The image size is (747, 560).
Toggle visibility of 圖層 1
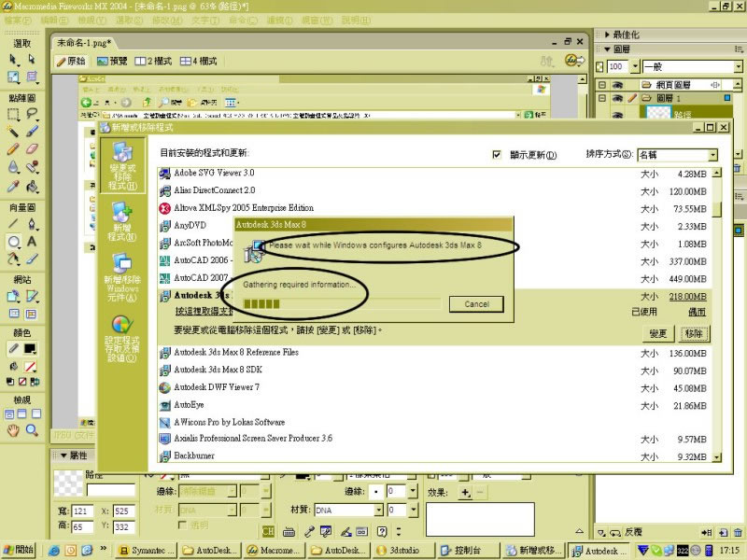pyautogui.click(x=617, y=98)
